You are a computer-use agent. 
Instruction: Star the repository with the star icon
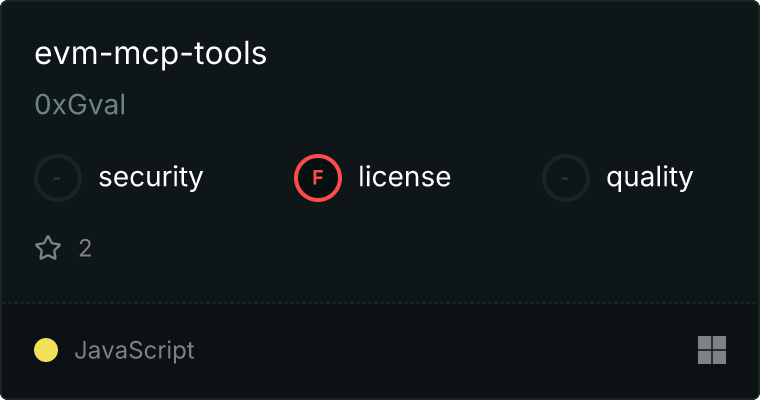[x=48, y=248]
